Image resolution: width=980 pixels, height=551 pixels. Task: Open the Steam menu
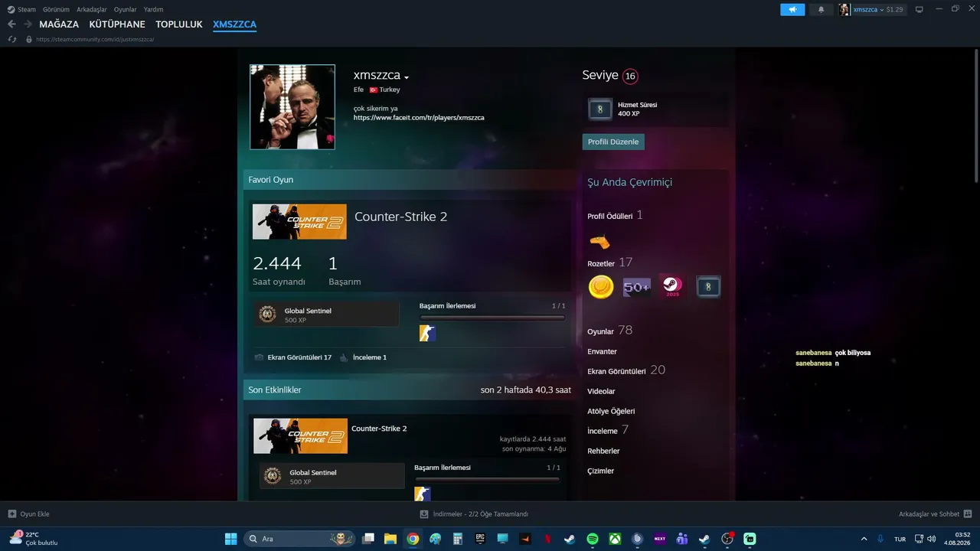[27, 9]
